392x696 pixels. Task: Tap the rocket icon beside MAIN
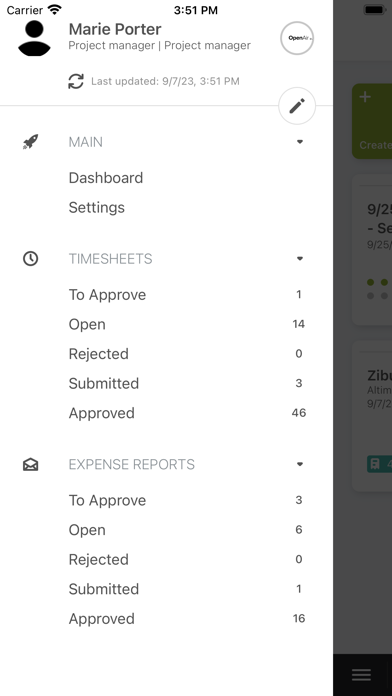31,142
